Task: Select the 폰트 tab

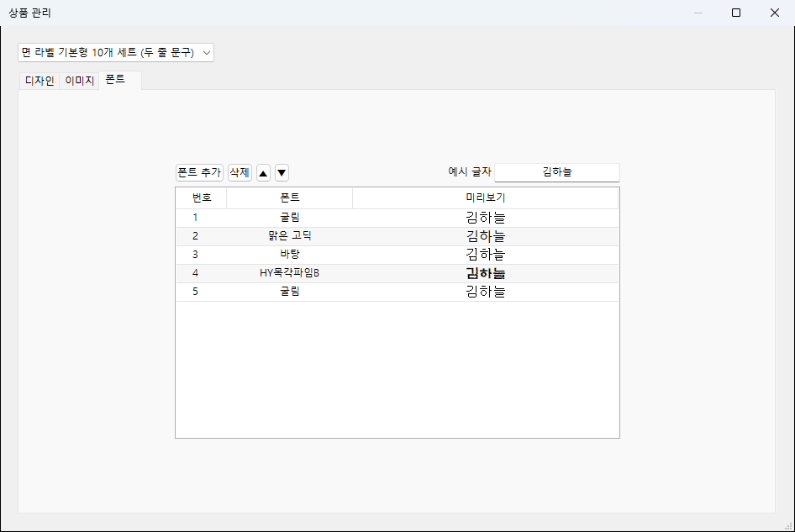Action: click(x=115, y=79)
